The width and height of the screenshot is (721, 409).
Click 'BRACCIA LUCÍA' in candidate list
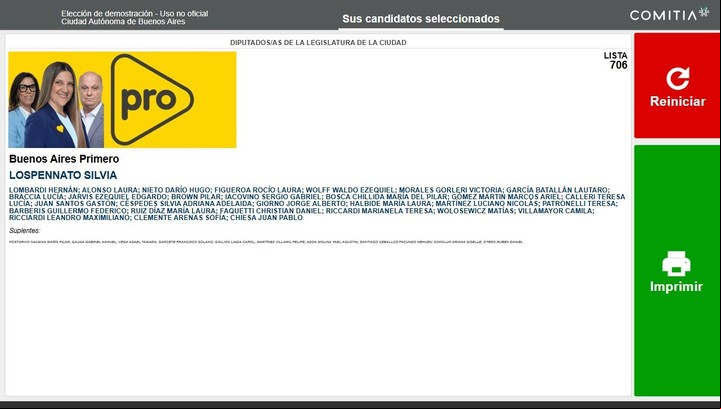tap(37, 196)
